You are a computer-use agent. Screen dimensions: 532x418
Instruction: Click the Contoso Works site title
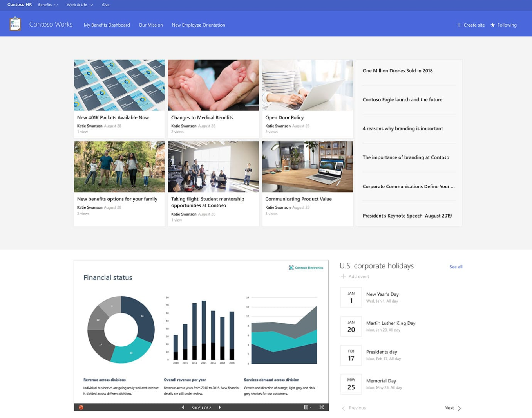[x=51, y=24]
